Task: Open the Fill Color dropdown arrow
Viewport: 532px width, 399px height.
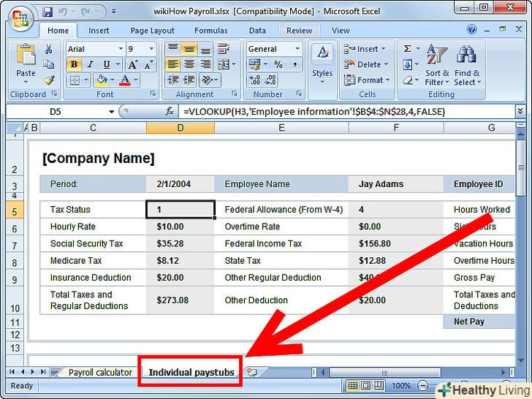Action: (113, 80)
